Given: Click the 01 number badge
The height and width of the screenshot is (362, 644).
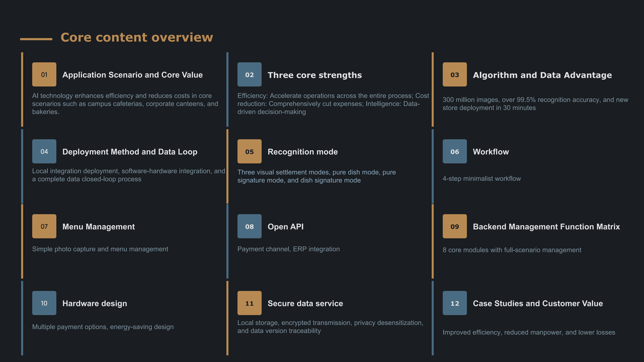Looking at the screenshot, I should 44,74.
